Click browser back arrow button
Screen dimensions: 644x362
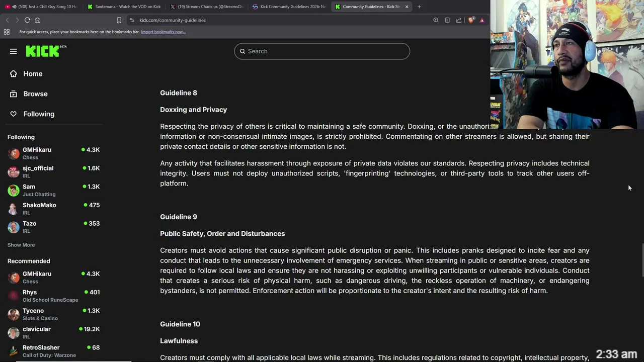pyautogui.click(x=7, y=20)
